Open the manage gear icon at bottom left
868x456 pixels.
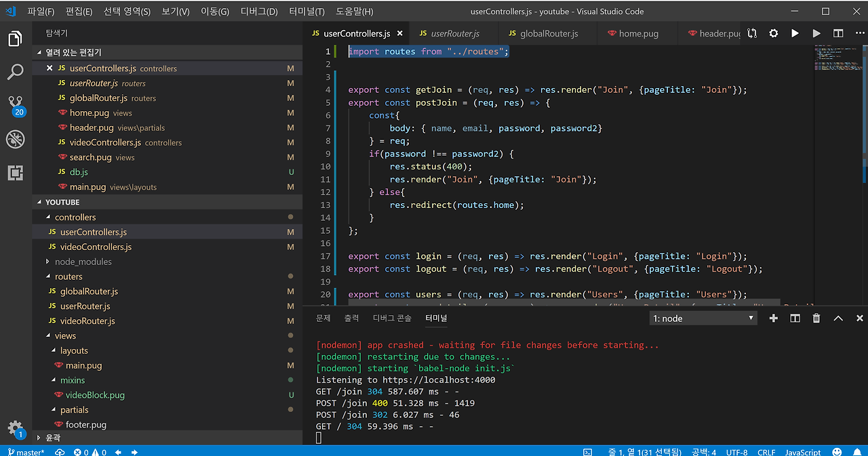[15, 428]
